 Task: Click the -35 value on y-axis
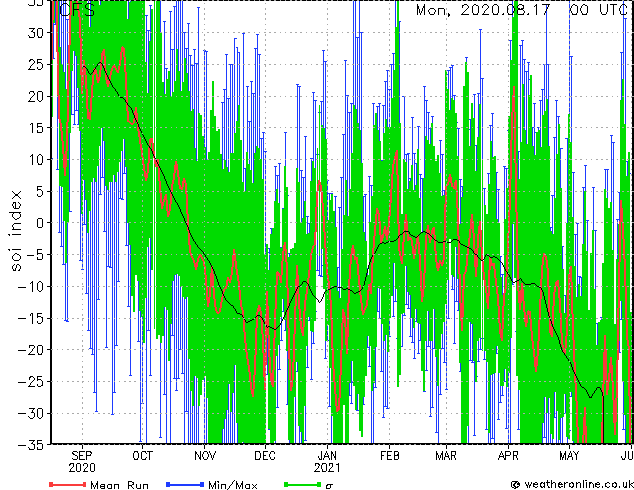tap(31, 445)
